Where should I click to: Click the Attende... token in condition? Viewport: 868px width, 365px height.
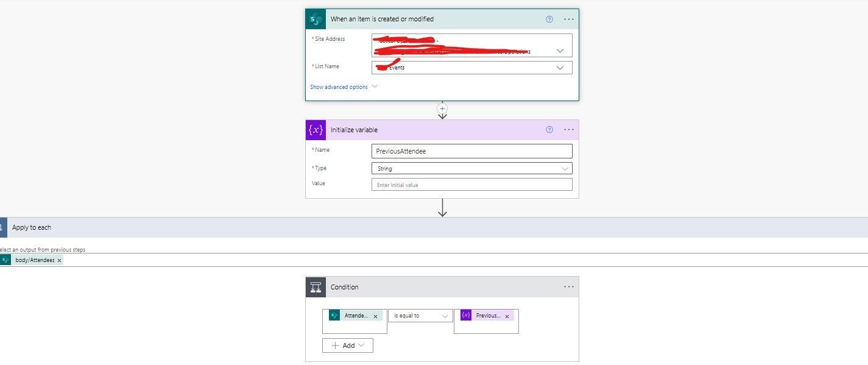pos(356,316)
